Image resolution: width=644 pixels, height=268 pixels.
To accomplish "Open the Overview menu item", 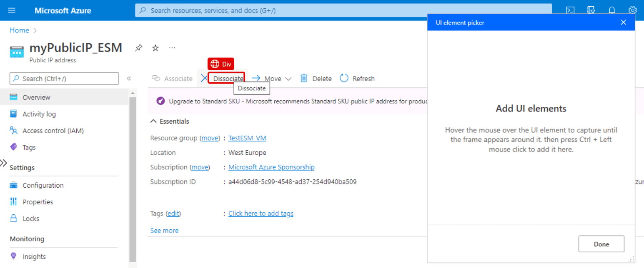I will 65,97.
